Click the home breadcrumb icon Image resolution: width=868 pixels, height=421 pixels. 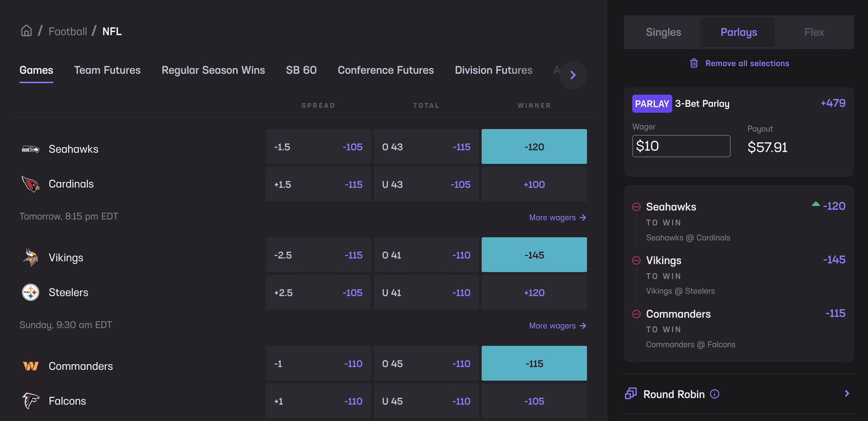click(x=26, y=31)
